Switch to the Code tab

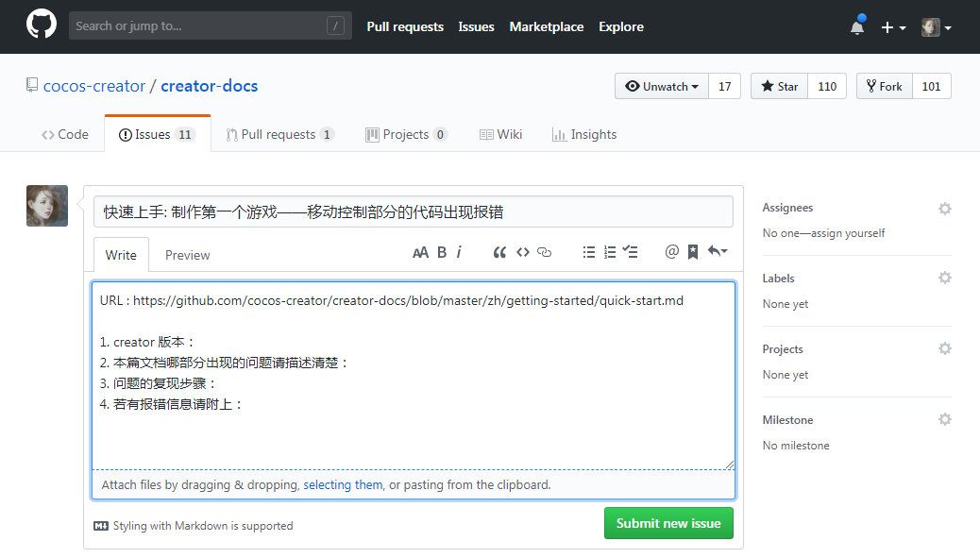coord(65,134)
